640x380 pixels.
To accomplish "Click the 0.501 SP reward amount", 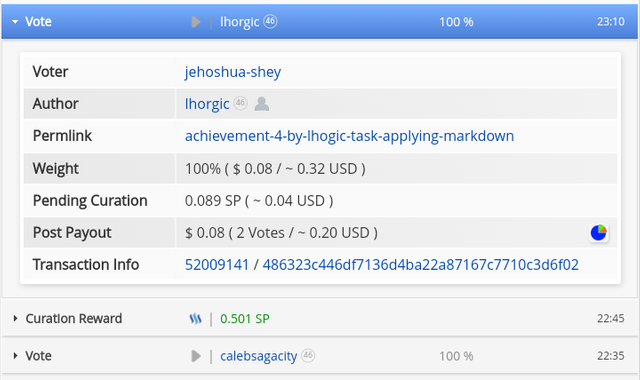I will (x=245, y=318).
